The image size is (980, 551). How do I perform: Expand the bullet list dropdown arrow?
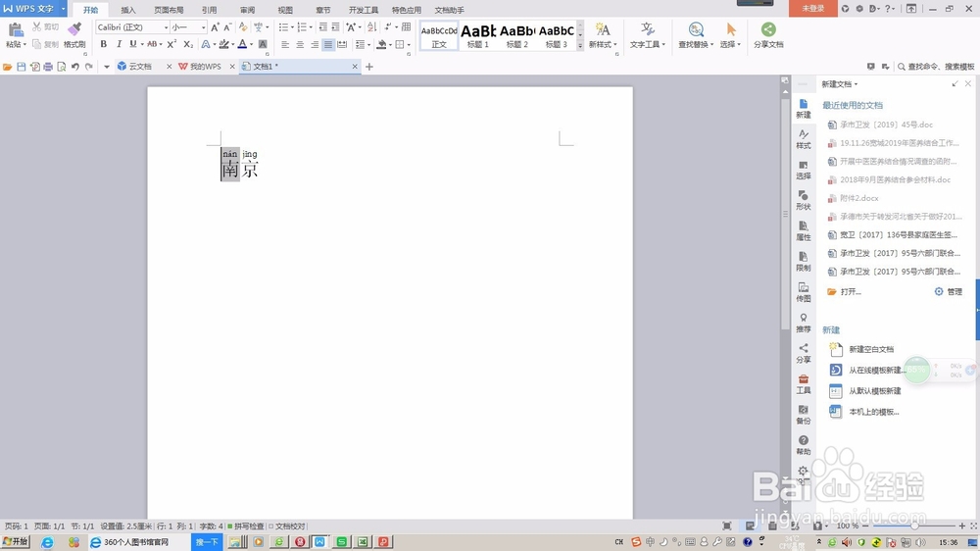point(292,26)
